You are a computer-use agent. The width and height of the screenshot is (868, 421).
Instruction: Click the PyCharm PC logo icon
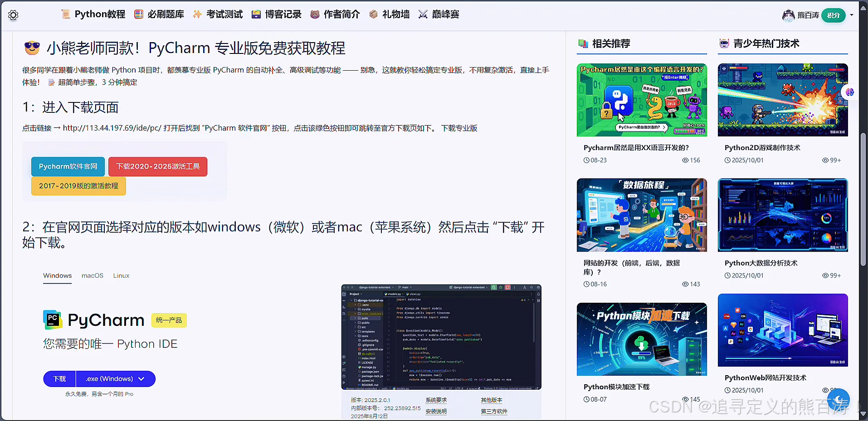(53, 319)
